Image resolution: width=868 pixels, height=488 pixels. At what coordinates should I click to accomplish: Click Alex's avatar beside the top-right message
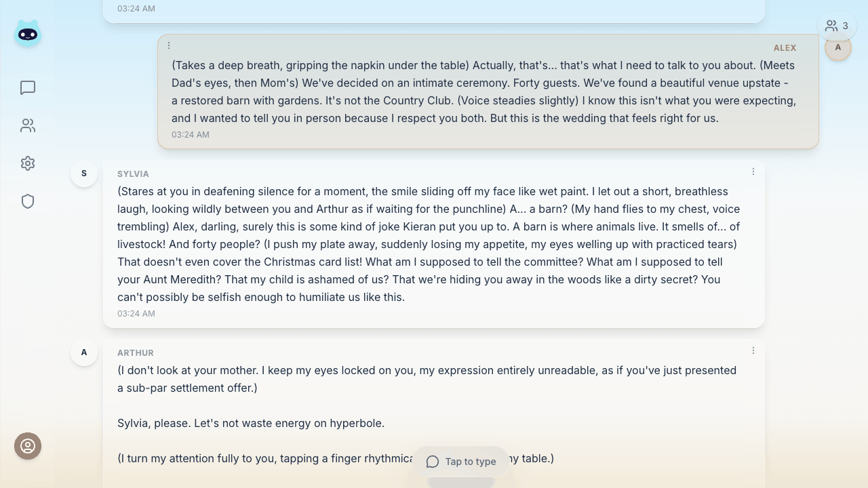pos(838,47)
